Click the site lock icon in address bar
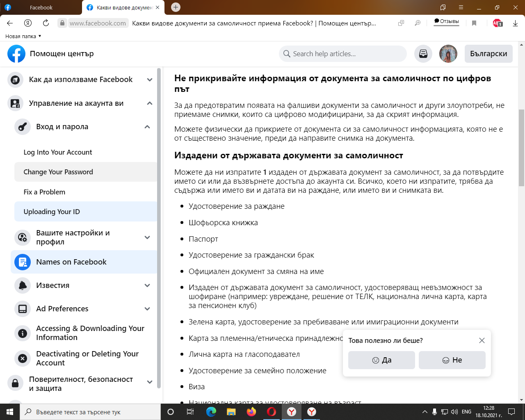The width and height of the screenshot is (525, 420). tap(62, 23)
